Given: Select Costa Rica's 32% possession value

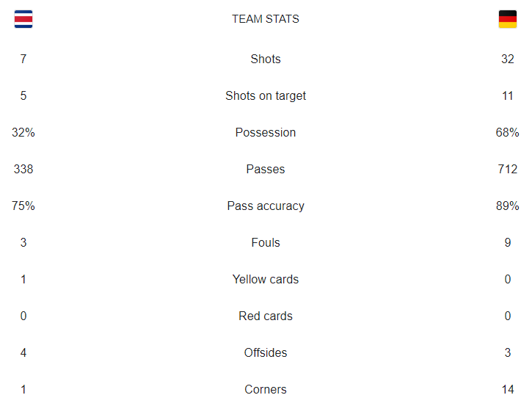Looking at the screenshot, I should [x=23, y=132].
